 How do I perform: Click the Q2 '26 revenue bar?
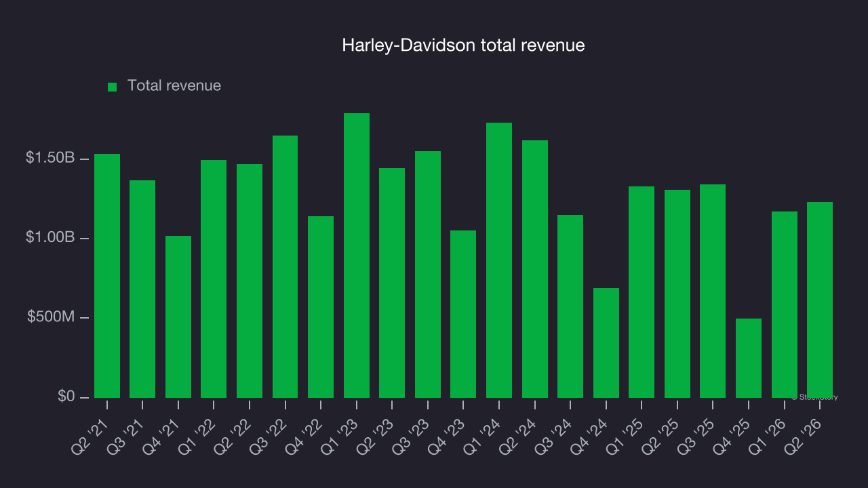(x=820, y=300)
